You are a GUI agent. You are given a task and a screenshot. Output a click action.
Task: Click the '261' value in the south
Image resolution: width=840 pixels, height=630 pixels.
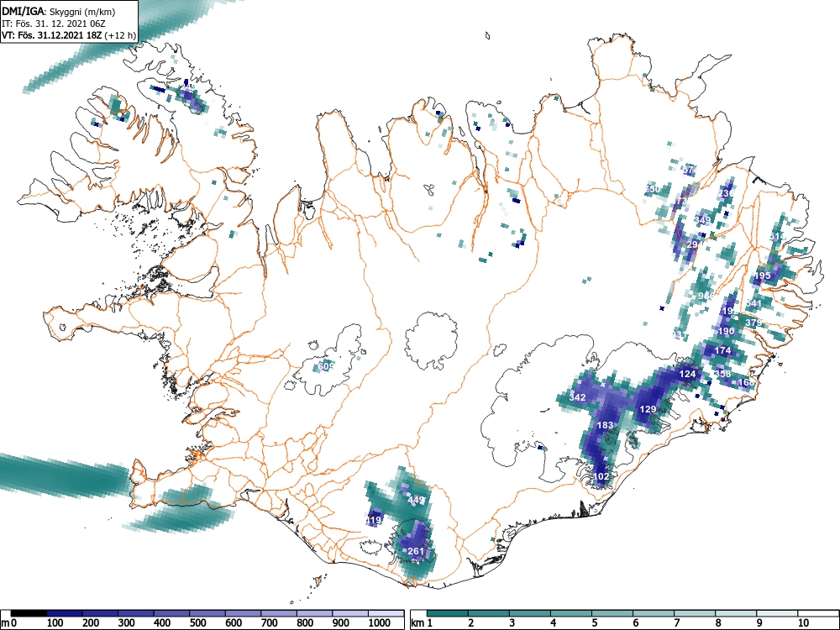(416, 551)
